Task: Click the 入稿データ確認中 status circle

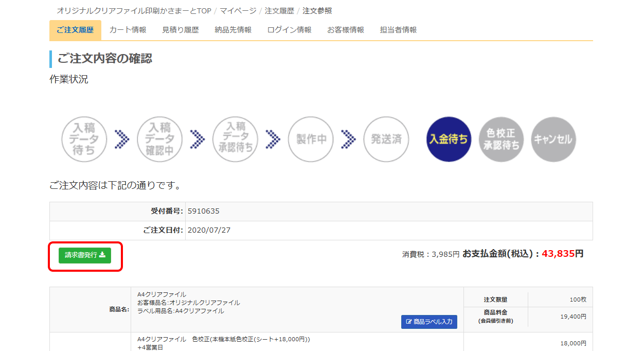Action: 159,139
